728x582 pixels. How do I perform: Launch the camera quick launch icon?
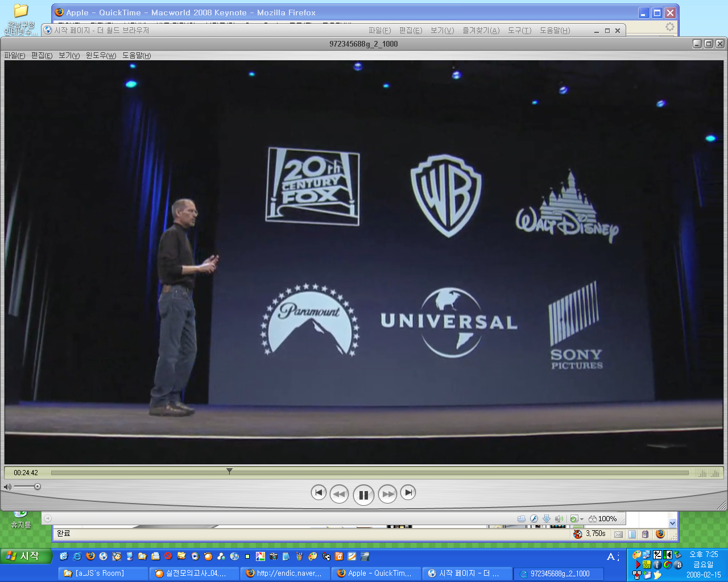[x=274, y=556]
